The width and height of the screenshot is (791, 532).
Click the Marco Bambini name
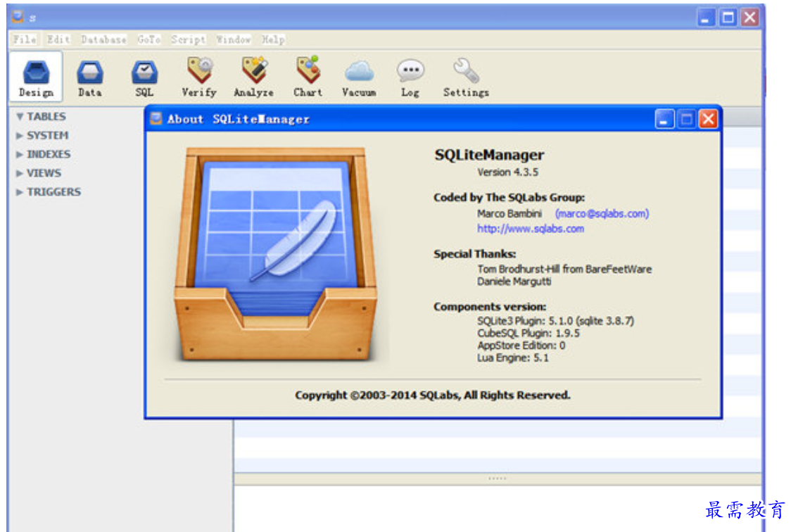point(510,214)
